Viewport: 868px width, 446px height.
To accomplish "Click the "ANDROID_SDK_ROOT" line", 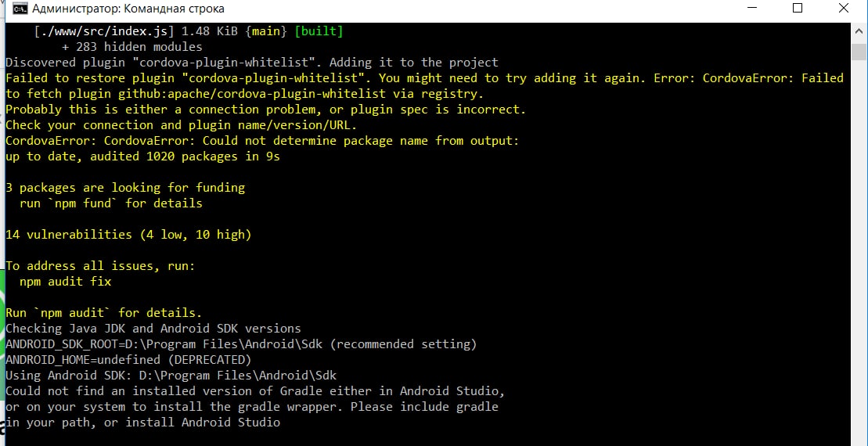I will pyautogui.click(x=241, y=344).
